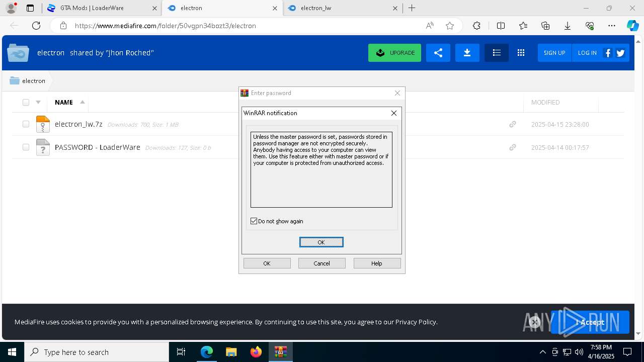This screenshot has height=362, width=644.
Task: Copy the link for PASSWORD - LoaderWare
Action: pos(512,147)
